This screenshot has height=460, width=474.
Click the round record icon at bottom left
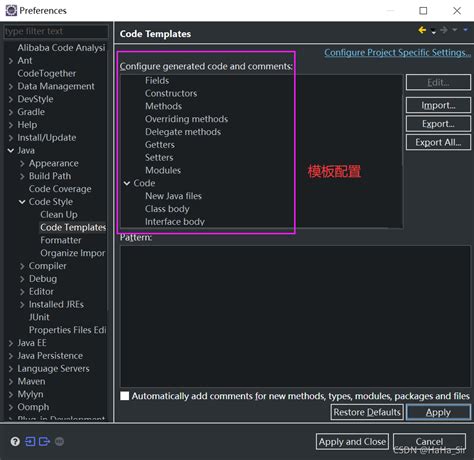(59, 442)
